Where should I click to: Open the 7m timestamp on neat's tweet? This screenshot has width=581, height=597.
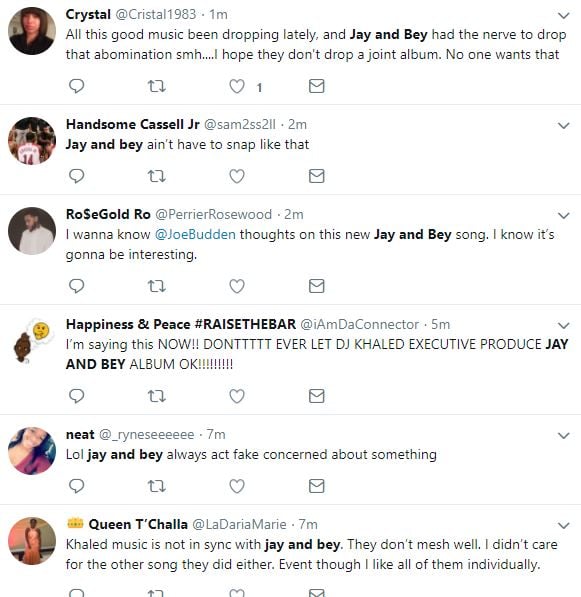coord(216,434)
